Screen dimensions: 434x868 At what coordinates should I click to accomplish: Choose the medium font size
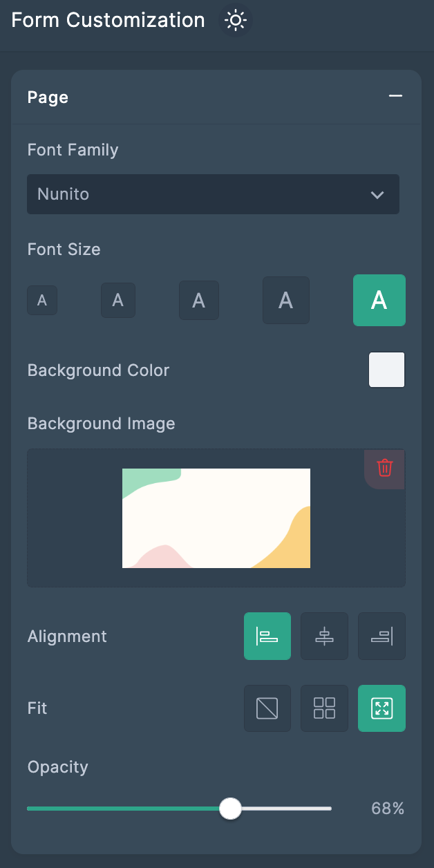(x=199, y=300)
